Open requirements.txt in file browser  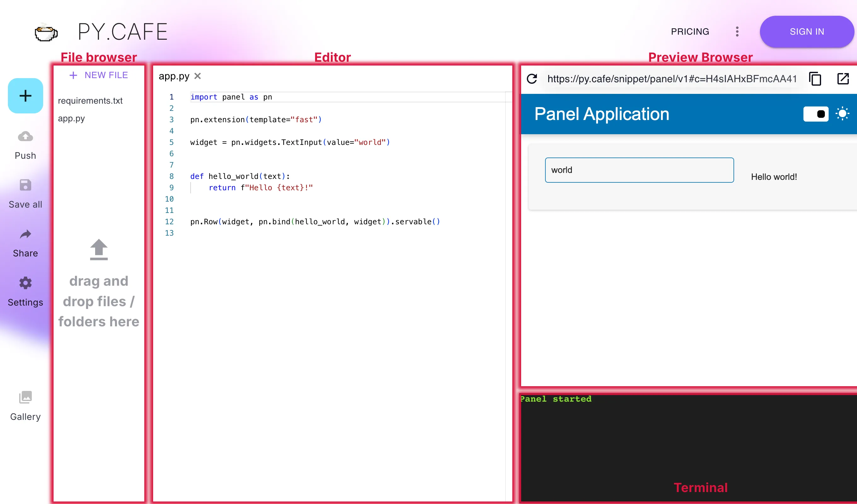coord(90,101)
